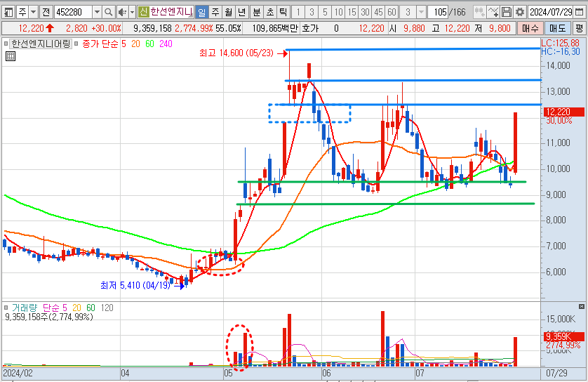Click the speaker sound icon
The image size is (588, 382).
pyautogui.click(x=122, y=13)
